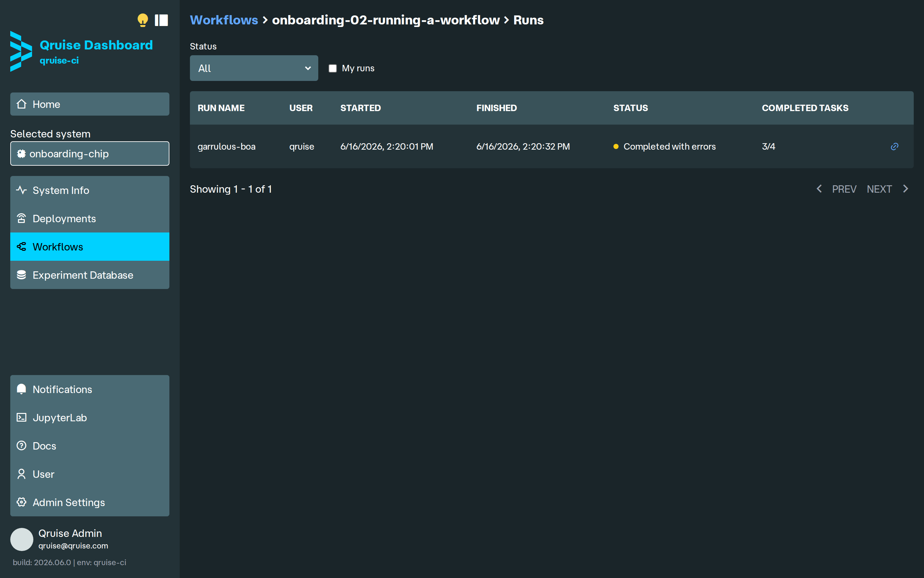This screenshot has height=578, width=924.
Task: Click the Admin Settings gear icon
Action: [x=21, y=502]
